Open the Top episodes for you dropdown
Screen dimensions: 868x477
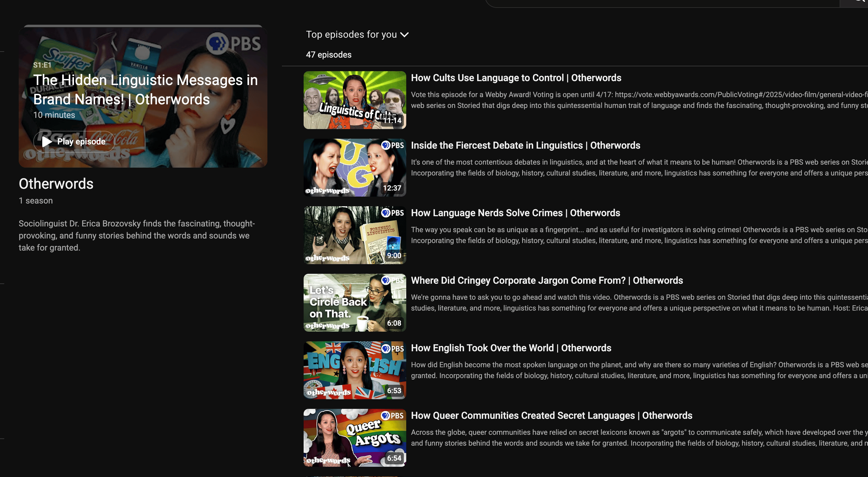pos(357,34)
